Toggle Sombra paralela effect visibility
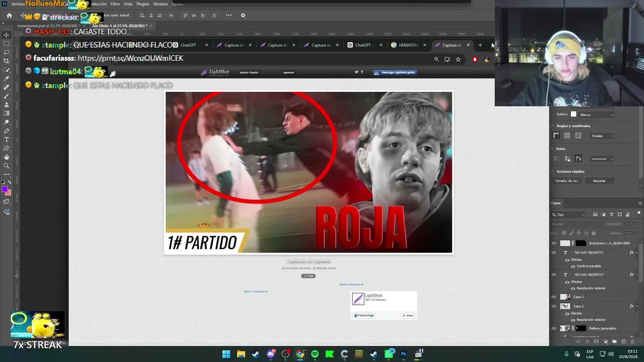 pos(573,266)
